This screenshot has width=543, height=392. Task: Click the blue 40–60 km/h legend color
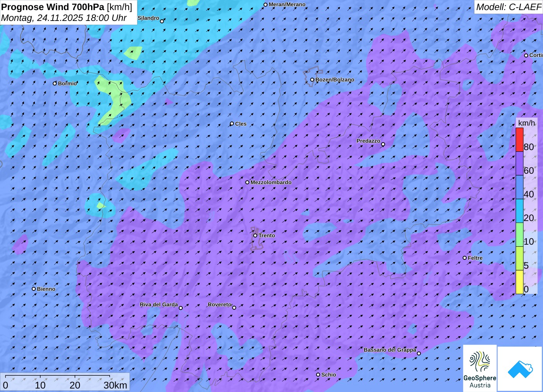coord(519,187)
